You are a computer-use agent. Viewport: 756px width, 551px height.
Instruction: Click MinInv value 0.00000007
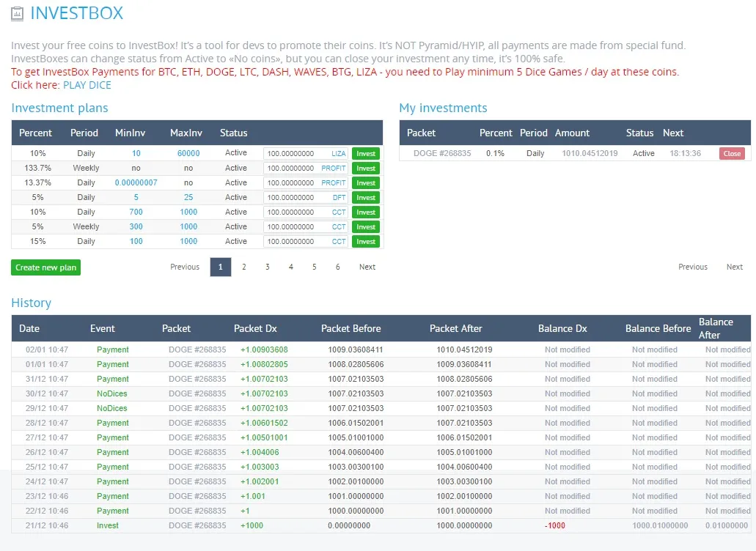point(136,182)
